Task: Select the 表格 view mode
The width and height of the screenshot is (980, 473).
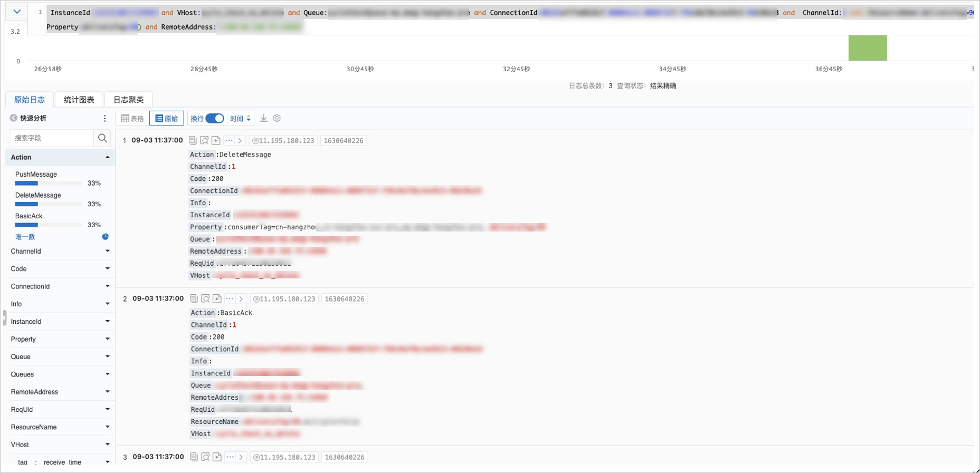Action: tap(132, 119)
